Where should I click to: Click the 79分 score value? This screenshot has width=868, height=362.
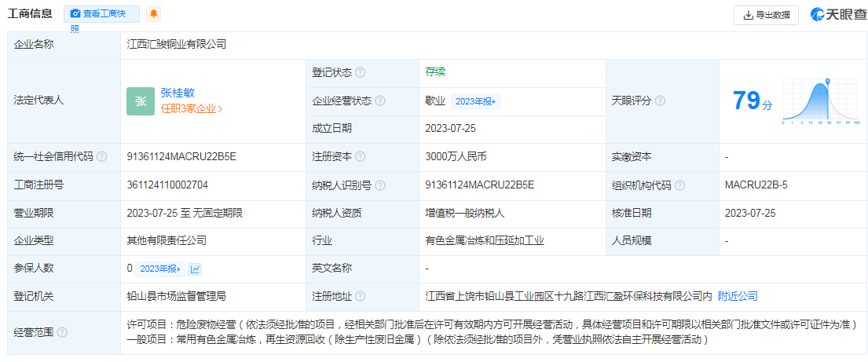pos(752,101)
